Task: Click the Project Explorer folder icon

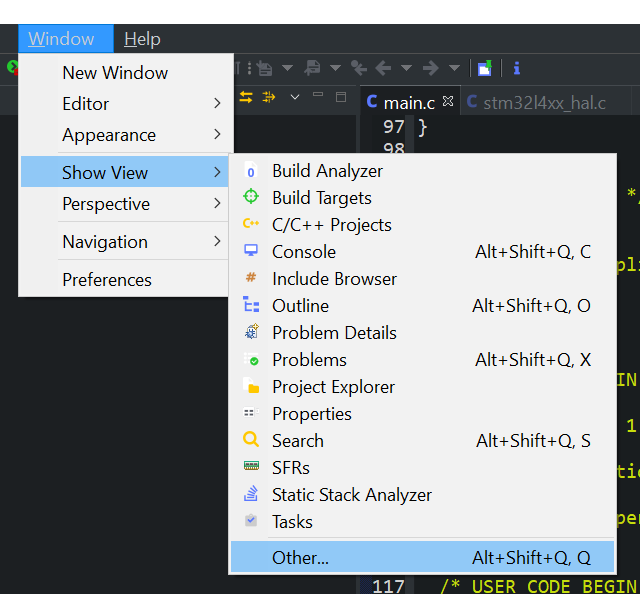Action: (x=251, y=385)
